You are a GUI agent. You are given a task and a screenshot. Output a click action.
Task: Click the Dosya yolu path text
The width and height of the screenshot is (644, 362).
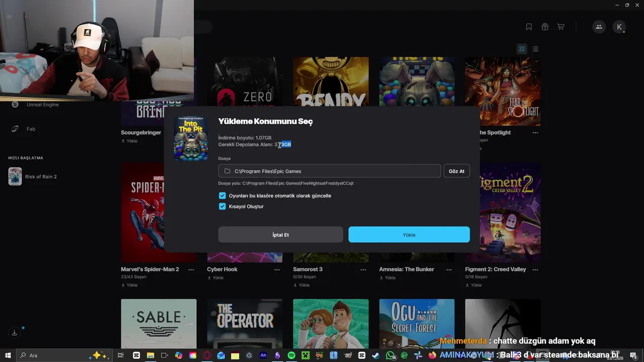pos(286,184)
